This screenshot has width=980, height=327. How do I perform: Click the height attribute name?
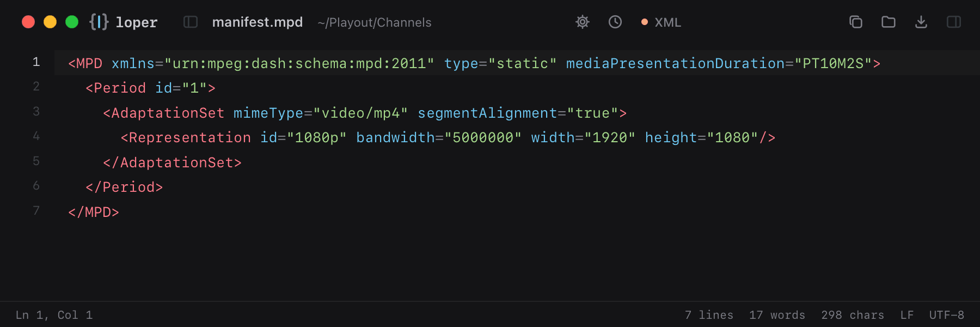(x=671, y=138)
